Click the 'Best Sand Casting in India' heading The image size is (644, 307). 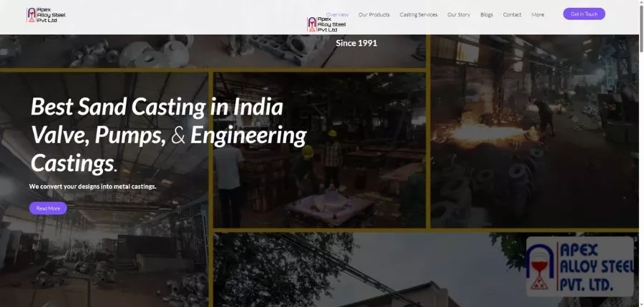[x=157, y=107]
